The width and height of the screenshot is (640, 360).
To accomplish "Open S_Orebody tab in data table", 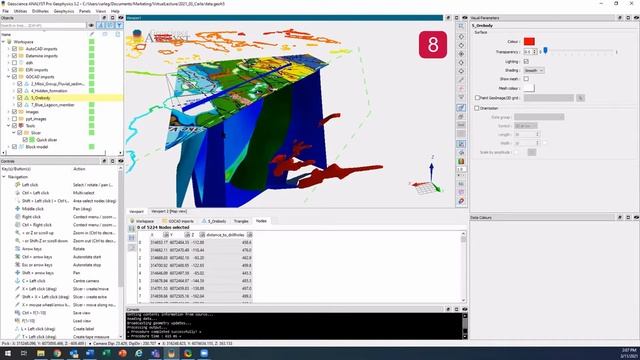I will point(214,221).
